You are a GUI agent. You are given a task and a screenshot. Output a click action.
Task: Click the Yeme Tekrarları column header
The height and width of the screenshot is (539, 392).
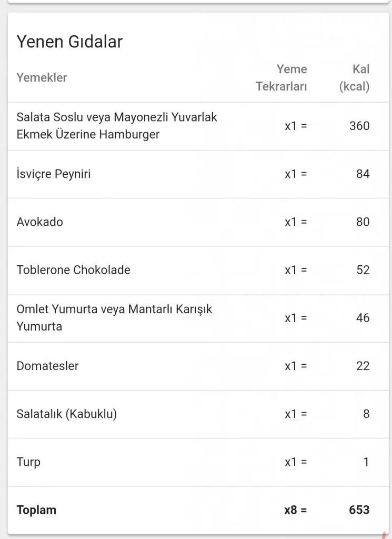[x=282, y=77]
